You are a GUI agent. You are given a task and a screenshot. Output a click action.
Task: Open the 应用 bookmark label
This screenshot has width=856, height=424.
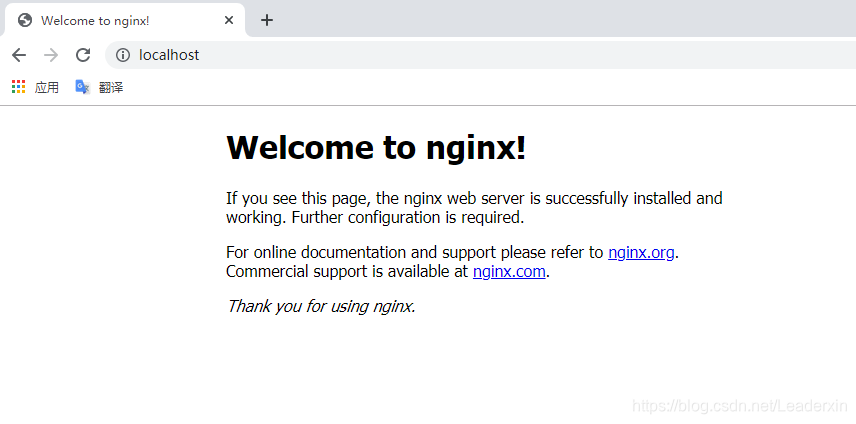tap(46, 87)
